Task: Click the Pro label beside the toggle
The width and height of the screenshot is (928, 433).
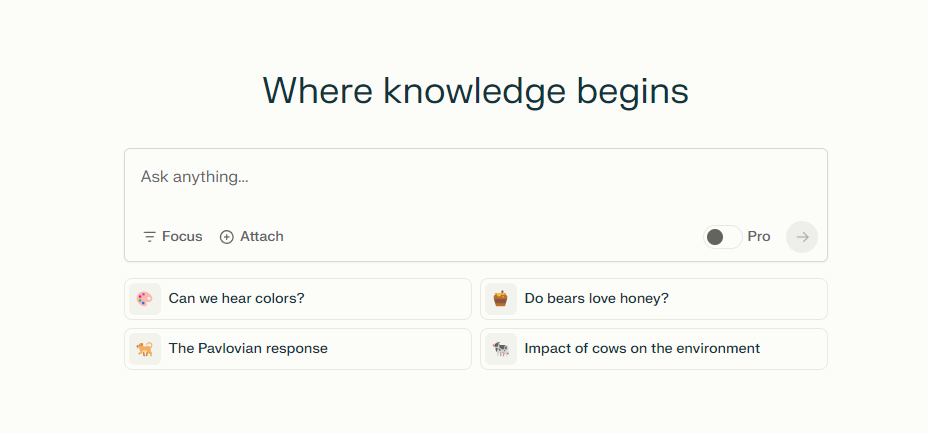Action: [x=759, y=237]
